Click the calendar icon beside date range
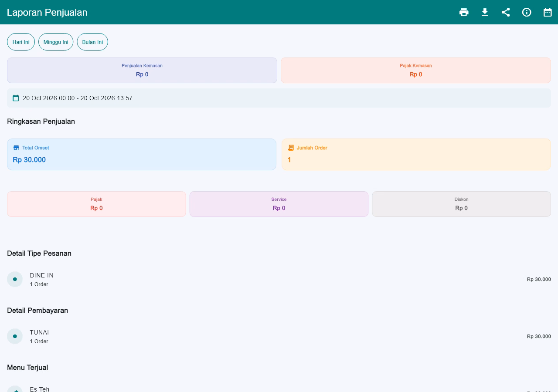This screenshot has width=558, height=392. 16,98
